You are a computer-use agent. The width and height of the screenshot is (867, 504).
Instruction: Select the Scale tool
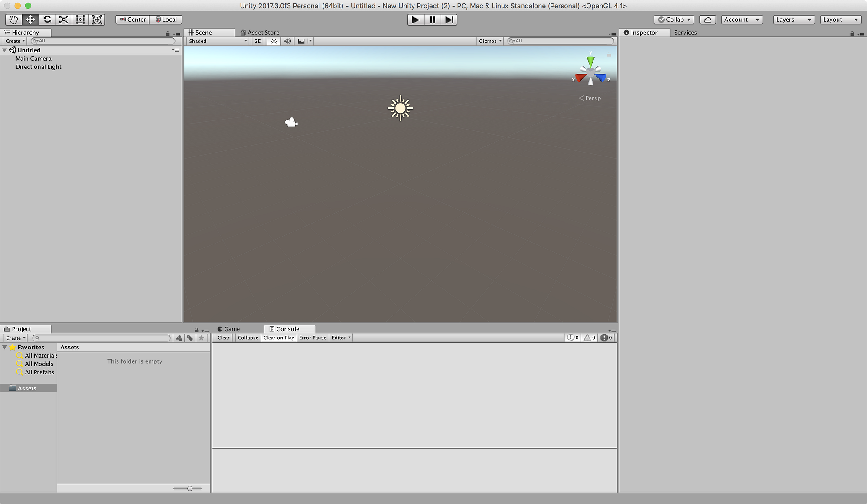coord(64,20)
